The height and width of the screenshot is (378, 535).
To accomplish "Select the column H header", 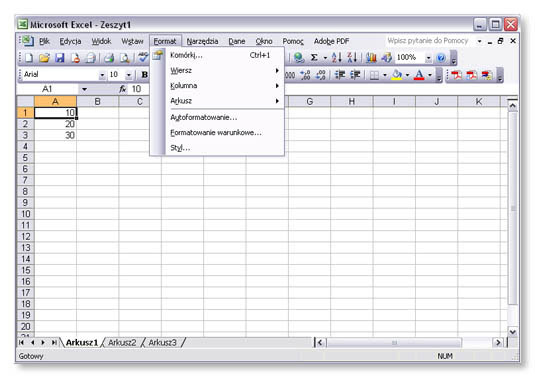I will pos(351,101).
